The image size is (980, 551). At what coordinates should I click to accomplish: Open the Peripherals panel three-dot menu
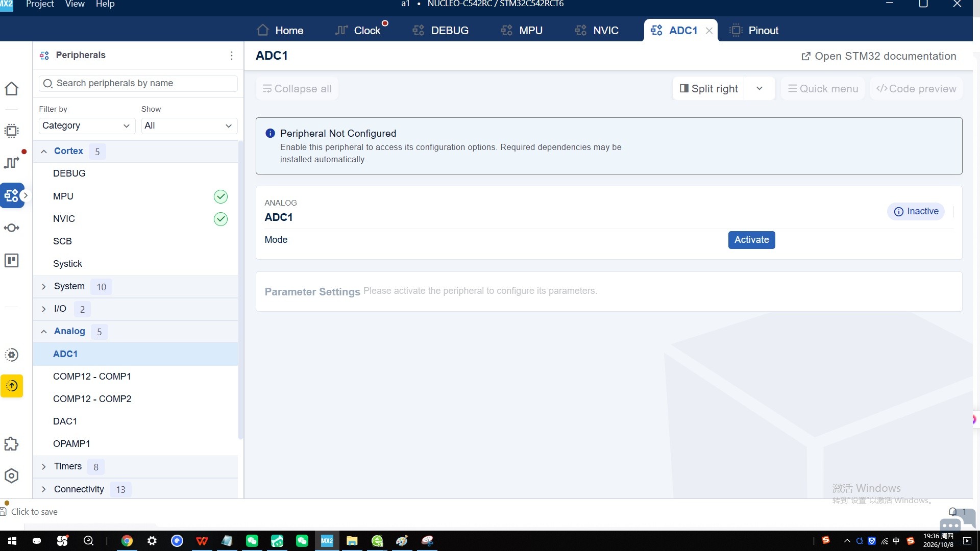(232, 56)
